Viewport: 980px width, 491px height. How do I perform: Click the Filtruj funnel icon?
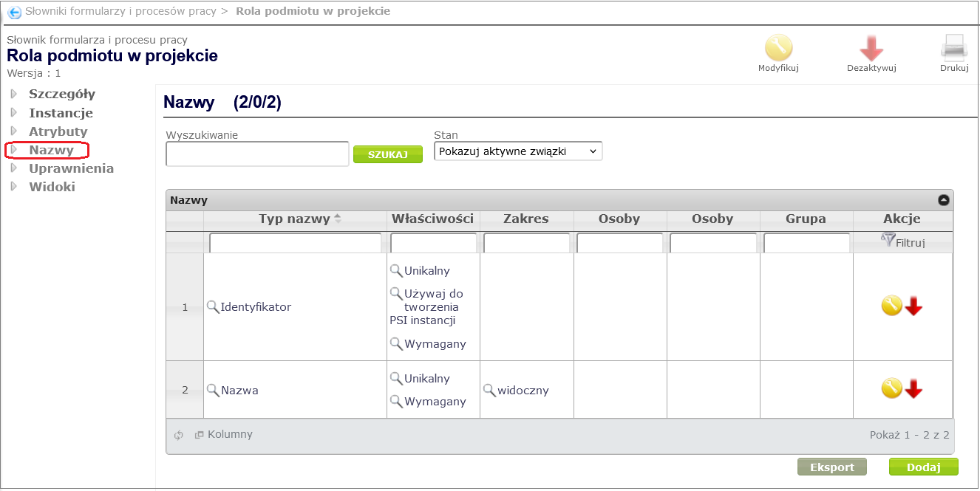(888, 239)
